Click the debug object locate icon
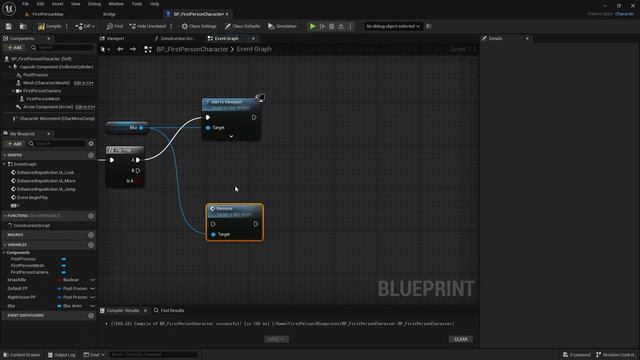 point(429,26)
